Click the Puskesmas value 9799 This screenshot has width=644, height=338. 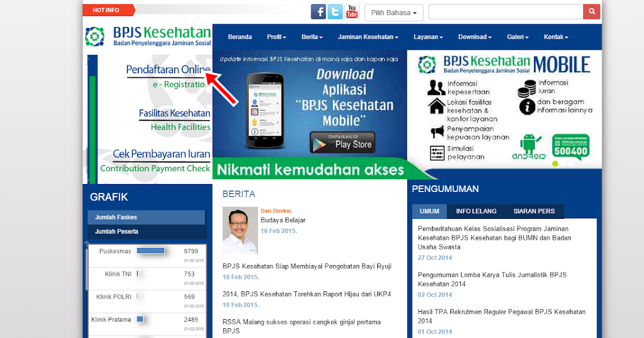click(191, 251)
